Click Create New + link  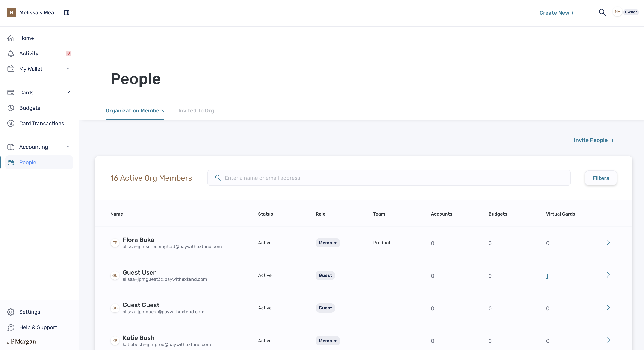[x=556, y=13]
